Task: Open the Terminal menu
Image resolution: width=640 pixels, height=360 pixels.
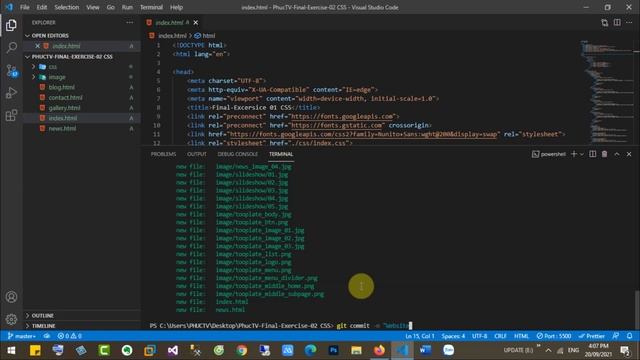Action: 151,7
